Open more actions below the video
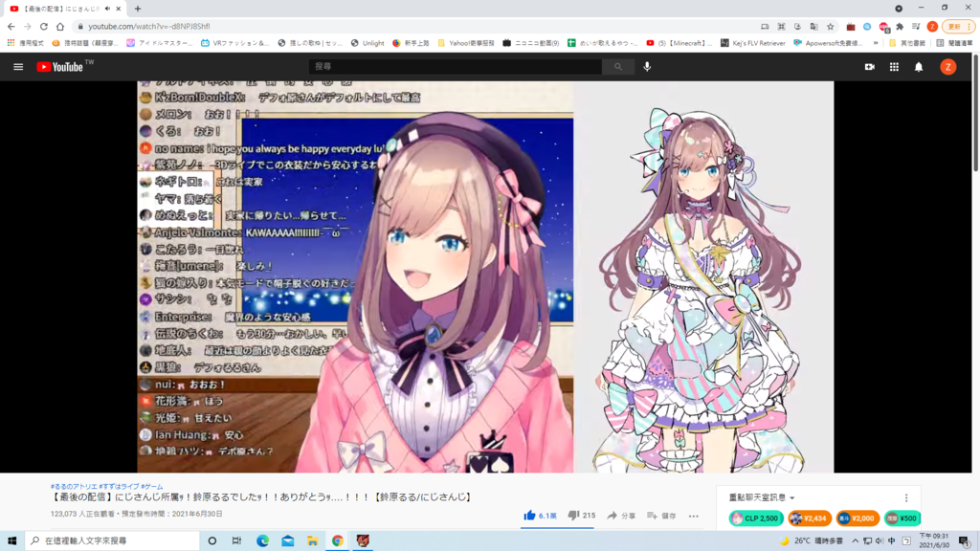Image resolution: width=980 pixels, height=551 pixels. [x=694, y=516]
